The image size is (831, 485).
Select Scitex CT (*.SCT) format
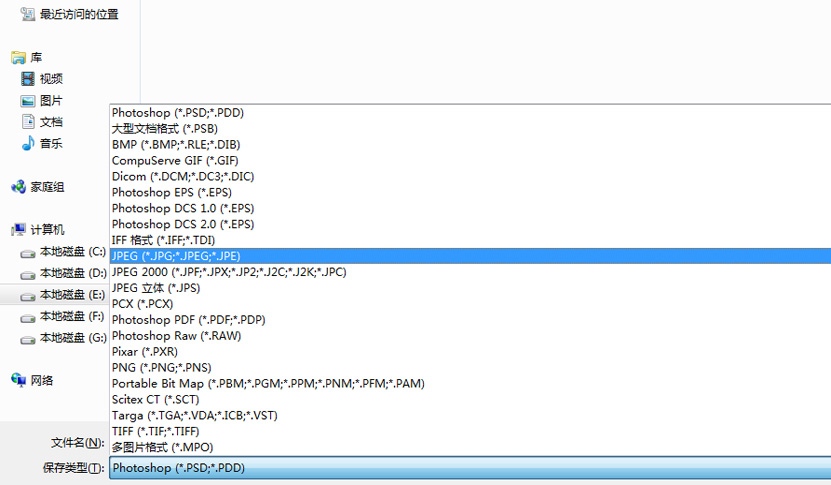pyautogui.click(x=471, y=399)
